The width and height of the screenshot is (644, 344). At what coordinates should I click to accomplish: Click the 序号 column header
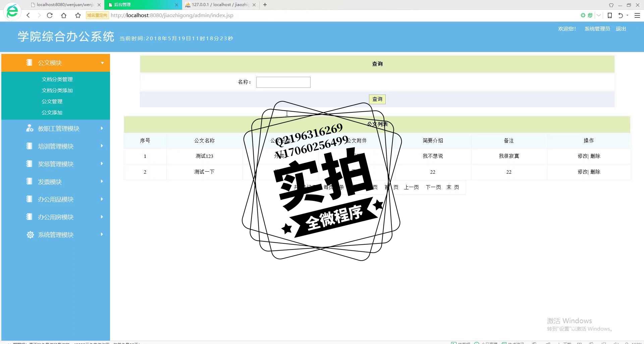(145, 140)
